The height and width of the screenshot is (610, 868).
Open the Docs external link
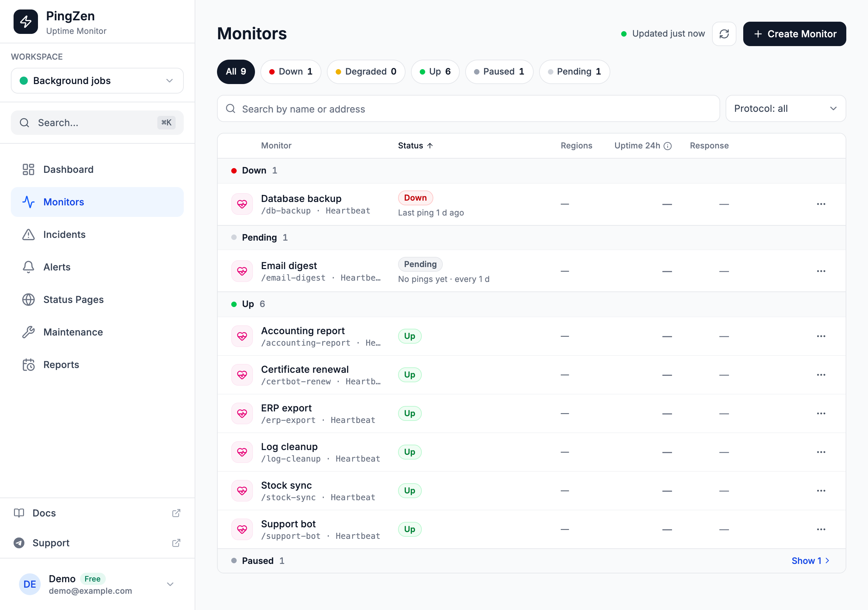[x=97, y=513]
